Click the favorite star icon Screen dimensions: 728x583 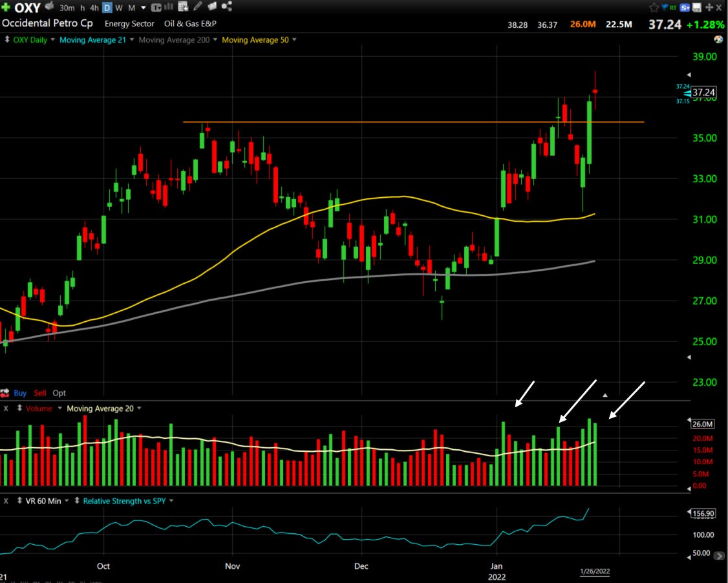pos(654,7)
